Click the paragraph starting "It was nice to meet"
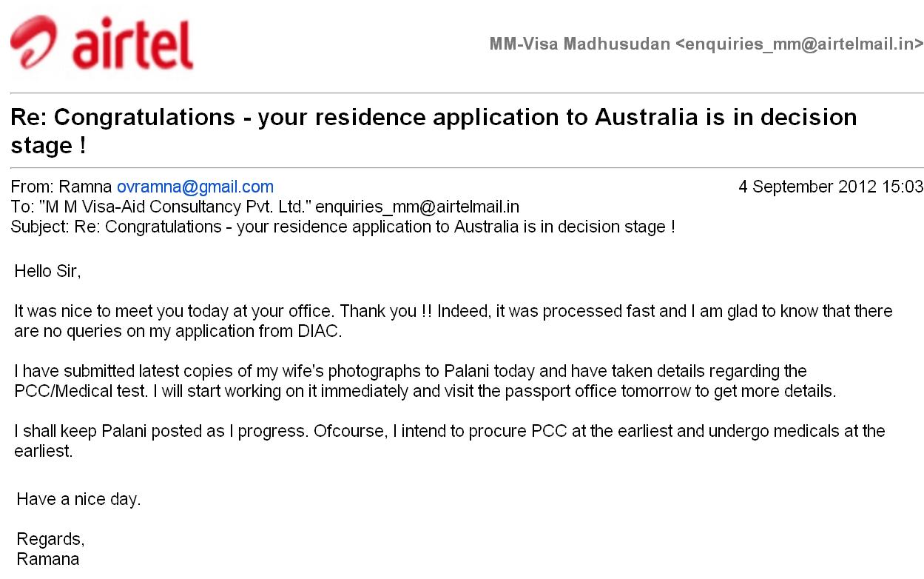924x579 pixels. (x=453, y=321)
